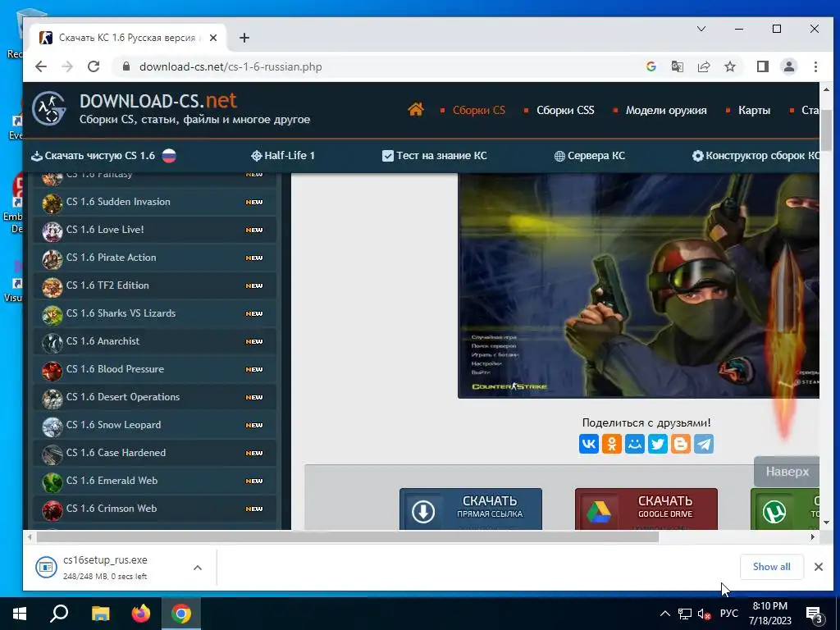Screen dimensions: 840x630
Task: Reload the page
Action: point(94,66)
